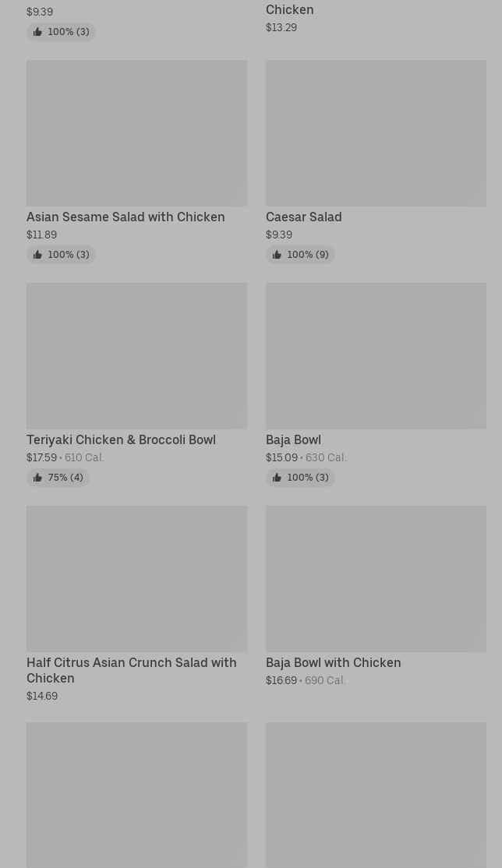Click the $14.69 price of Half Citrus Salad
Screen dimensions: 502x868
tap(42, 697)
